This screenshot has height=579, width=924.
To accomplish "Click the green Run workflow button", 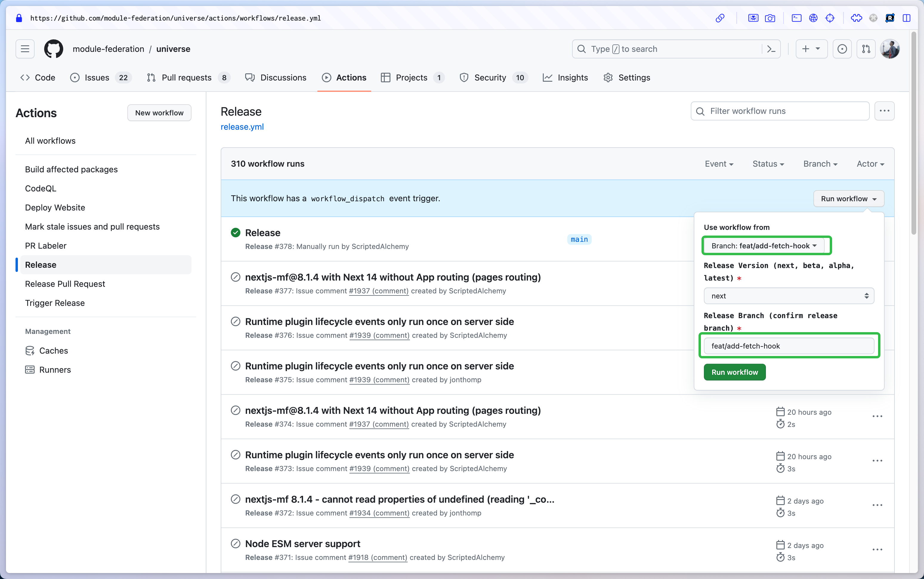I will 734,372.
